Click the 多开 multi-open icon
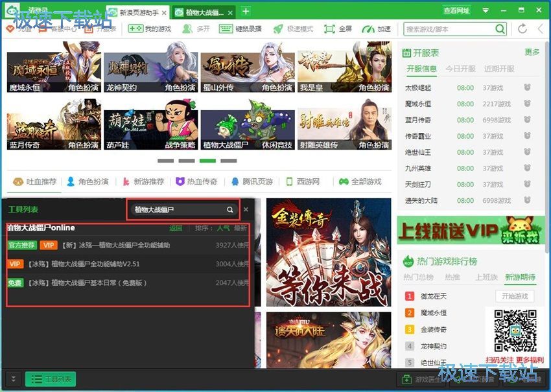Screen dimensions: 551x392 click(x=187, y=29)
